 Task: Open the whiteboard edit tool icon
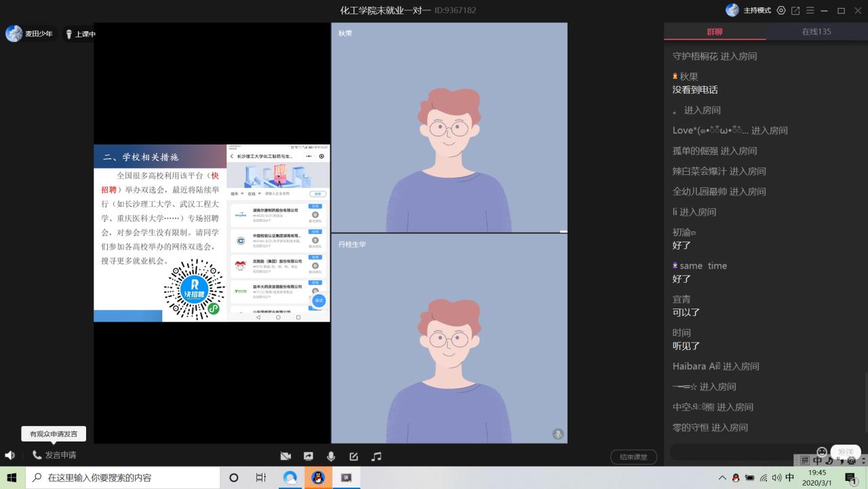[x=353, y=456]
